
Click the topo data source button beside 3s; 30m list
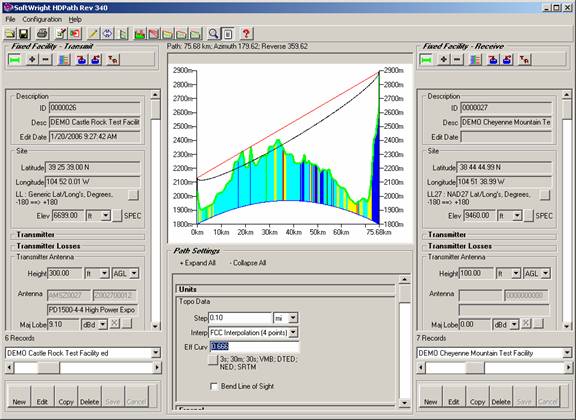pos(213,360)
